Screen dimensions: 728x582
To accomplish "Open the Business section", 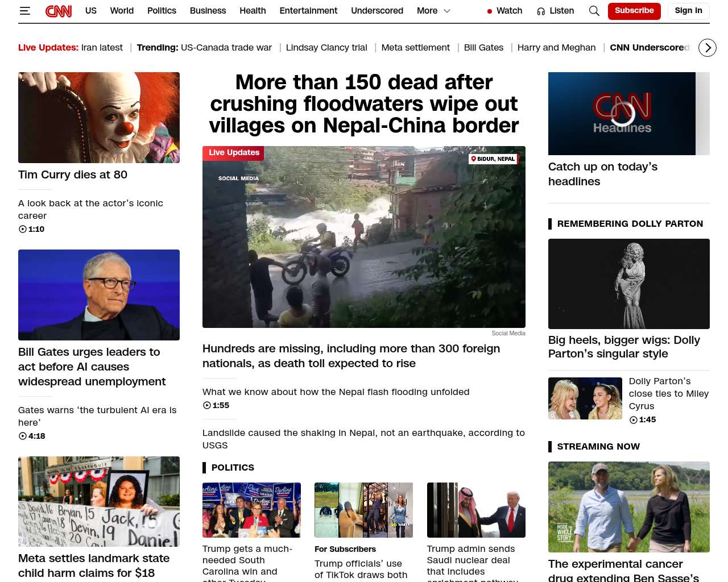I will click(x=208, y=11).
